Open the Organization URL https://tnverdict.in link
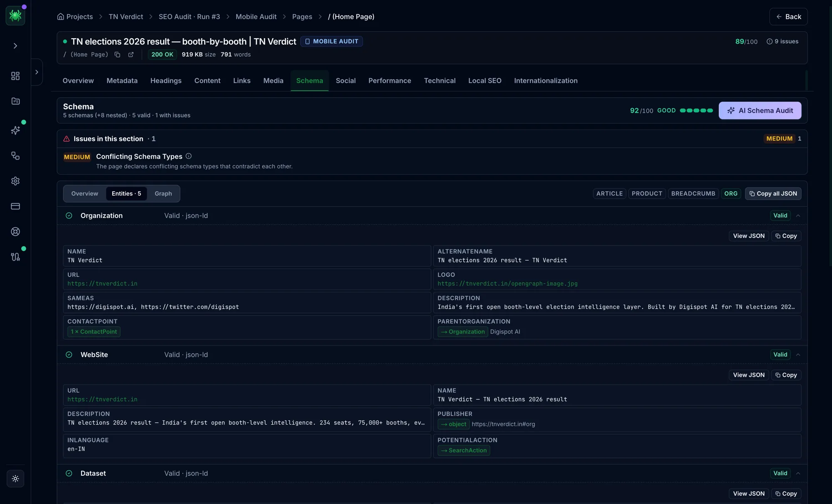The width and height of the screenshot is (832, 504). click(x=102, y=284)
